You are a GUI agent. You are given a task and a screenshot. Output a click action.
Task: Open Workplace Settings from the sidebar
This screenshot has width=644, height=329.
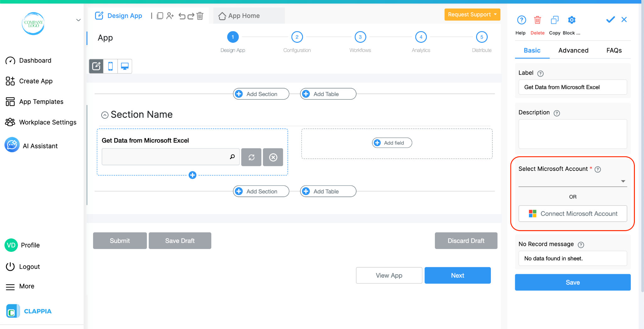tap(41, 122)
